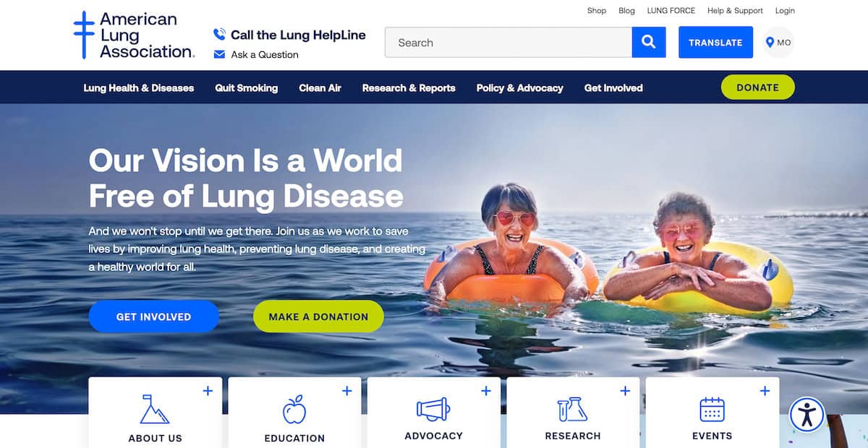
Task: Open Lung Health & Diseases menu
Action: (x=139, y=87)
